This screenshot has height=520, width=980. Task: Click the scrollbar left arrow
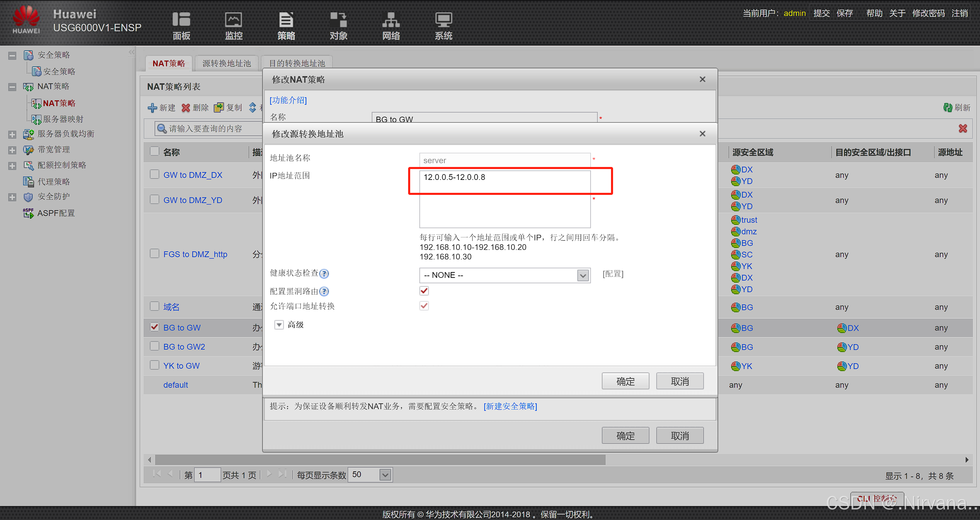pyautogui.click(x=149, y=460)
